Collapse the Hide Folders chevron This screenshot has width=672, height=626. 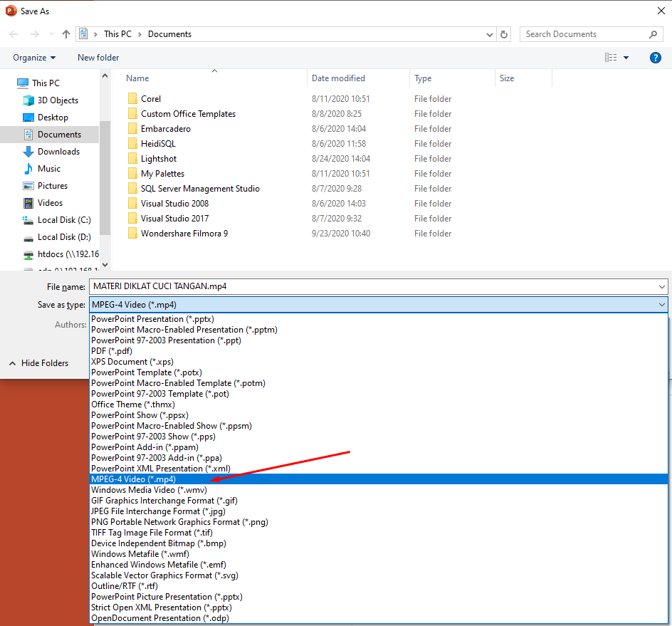[x=12, y=364]
